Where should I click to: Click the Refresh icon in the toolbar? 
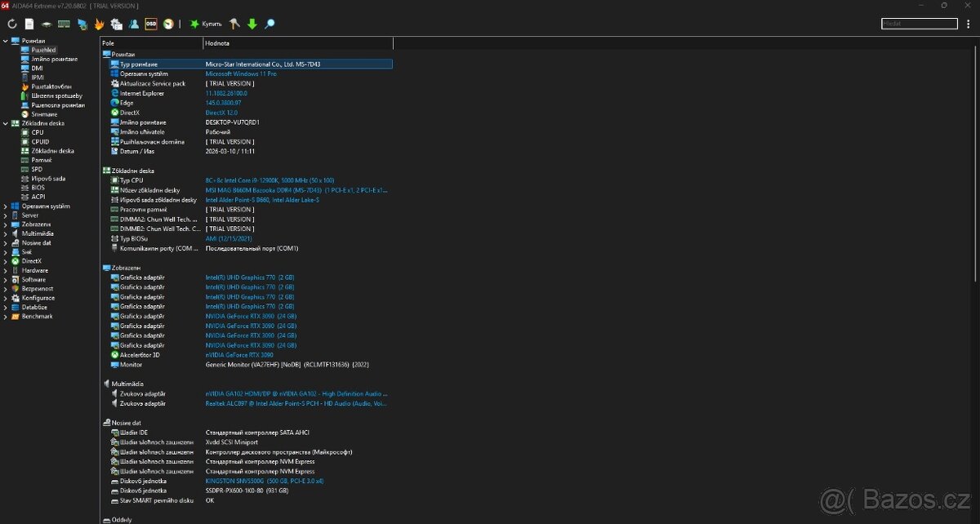[12, 24]
